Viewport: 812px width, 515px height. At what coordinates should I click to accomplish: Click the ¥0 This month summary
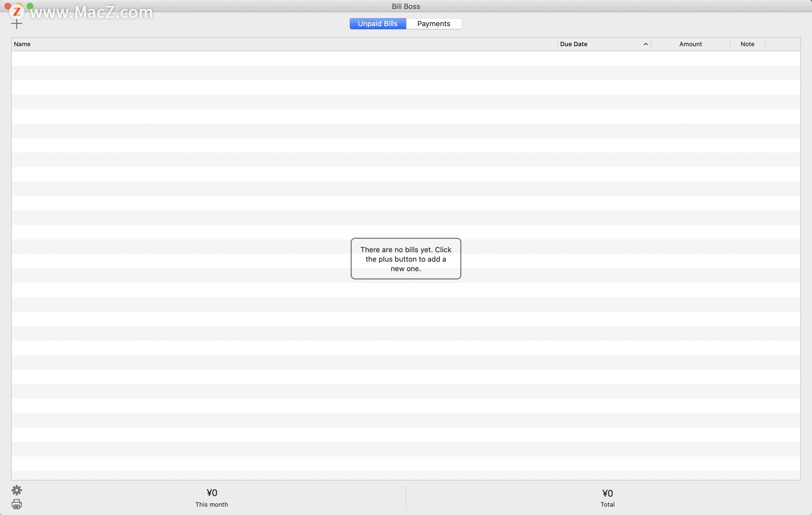tap(211, 497)
